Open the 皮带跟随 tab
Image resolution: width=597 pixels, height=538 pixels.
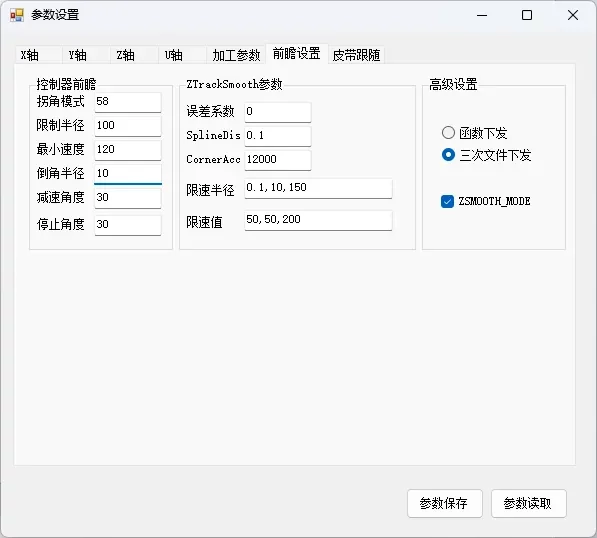tap(356, 55)
